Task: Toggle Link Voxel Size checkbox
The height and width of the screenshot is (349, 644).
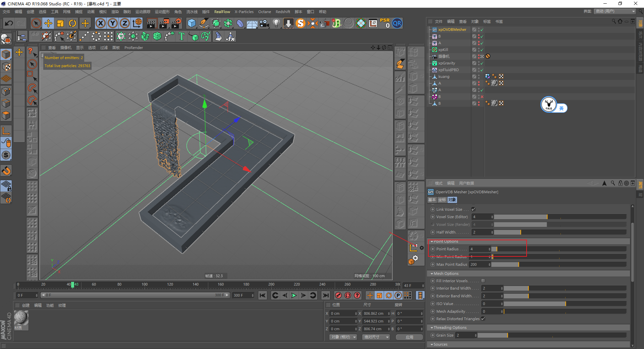Action: click(474, 209)
